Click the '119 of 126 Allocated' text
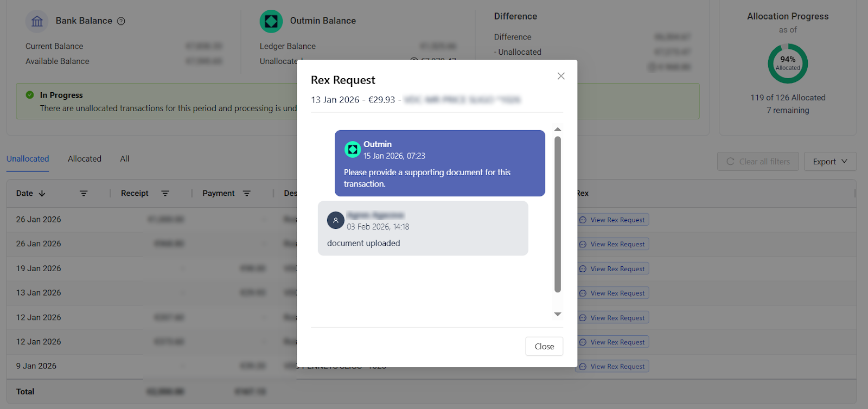 pos(788,98)
